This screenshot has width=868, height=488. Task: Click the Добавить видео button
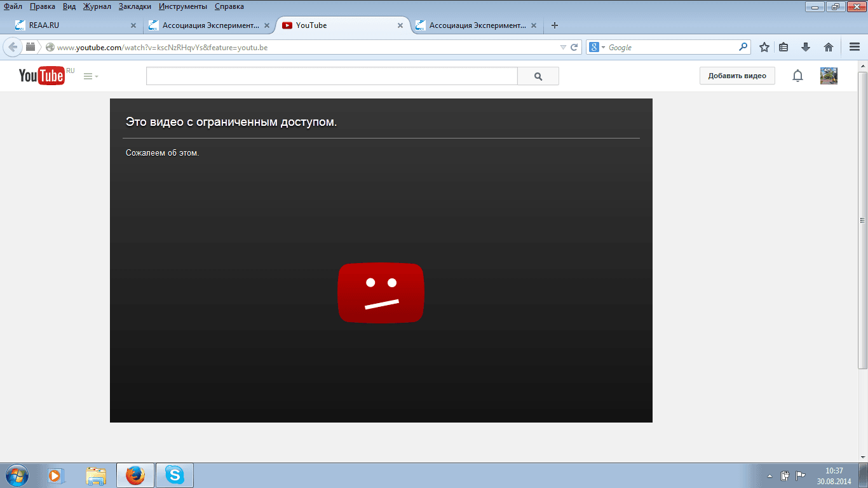pos(737,76)
